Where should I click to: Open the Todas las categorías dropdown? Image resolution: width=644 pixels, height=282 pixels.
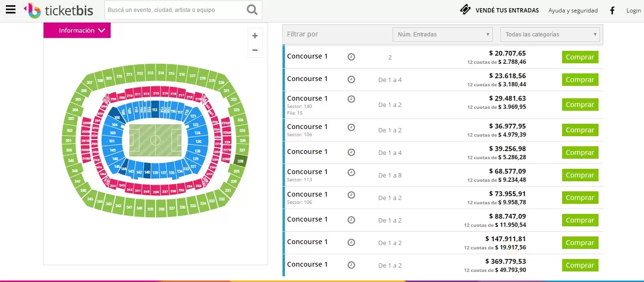point(550,35)
